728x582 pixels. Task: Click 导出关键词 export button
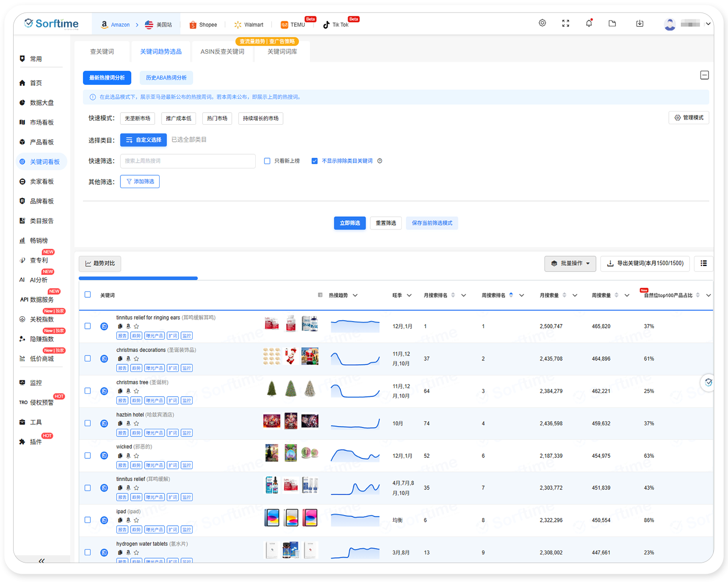point(645,263)
